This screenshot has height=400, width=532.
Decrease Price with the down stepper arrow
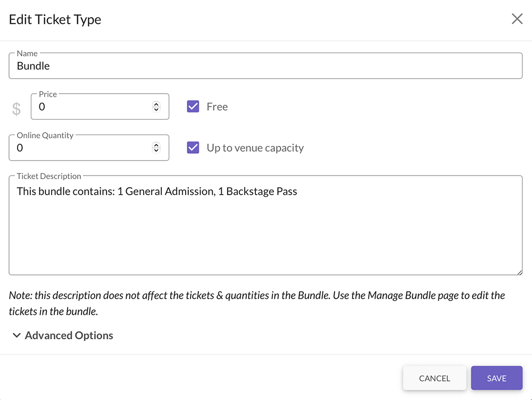(x=156, y=109)
